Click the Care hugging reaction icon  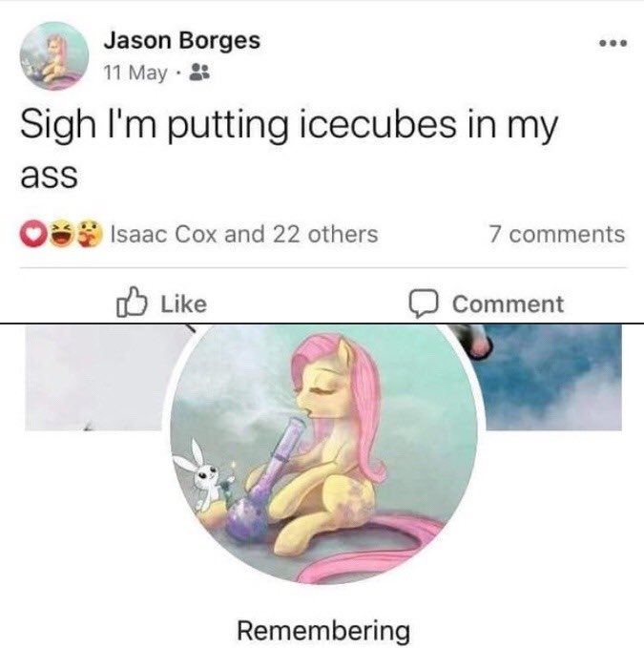(90, 234)
